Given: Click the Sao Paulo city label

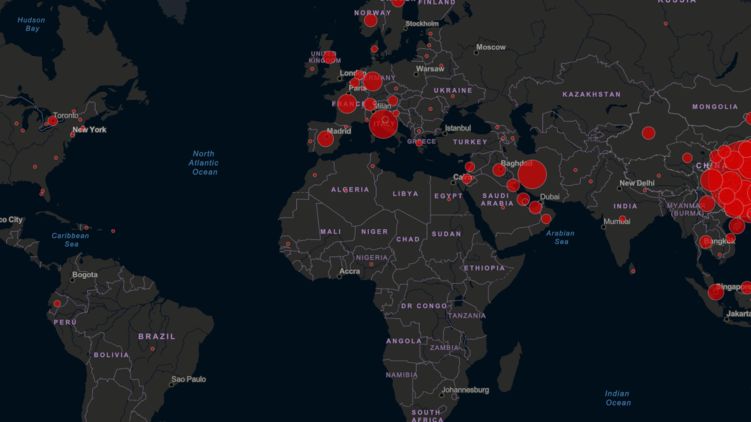Looking at the screenshot, I should [188, 379].
